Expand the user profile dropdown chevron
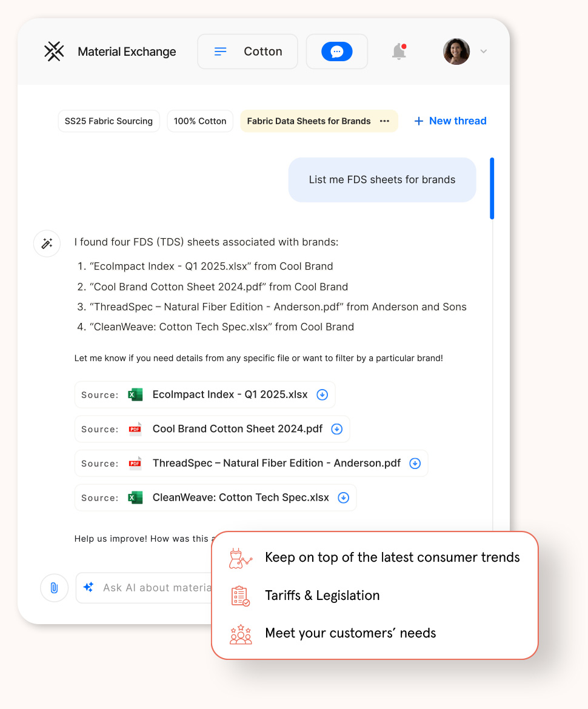Viewport: 588px width, 709px height. (484, 52)
